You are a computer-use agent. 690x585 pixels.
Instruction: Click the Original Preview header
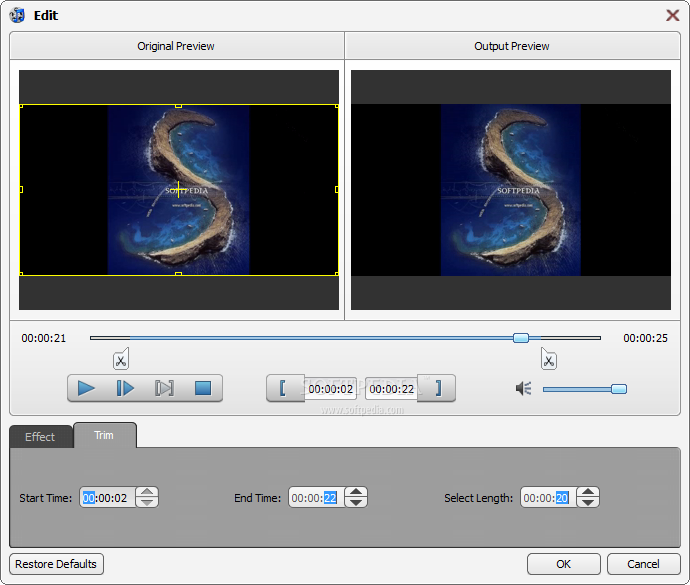[x=176, y=46]
